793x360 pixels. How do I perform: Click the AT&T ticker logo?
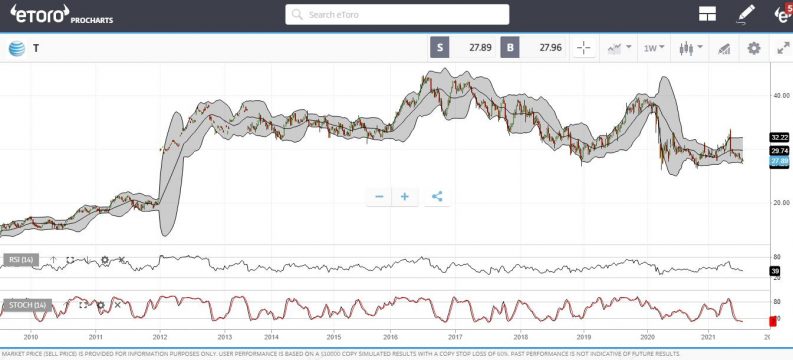pos(17,49)
